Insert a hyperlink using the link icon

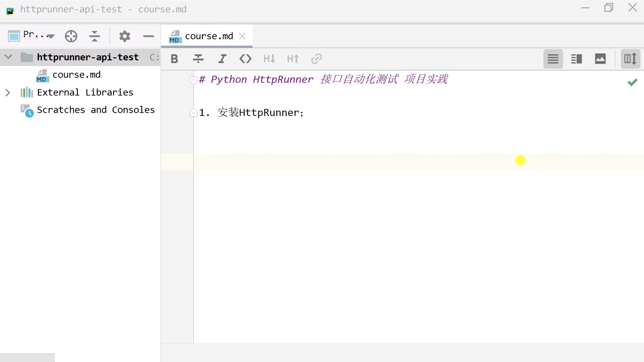(316, 59)
